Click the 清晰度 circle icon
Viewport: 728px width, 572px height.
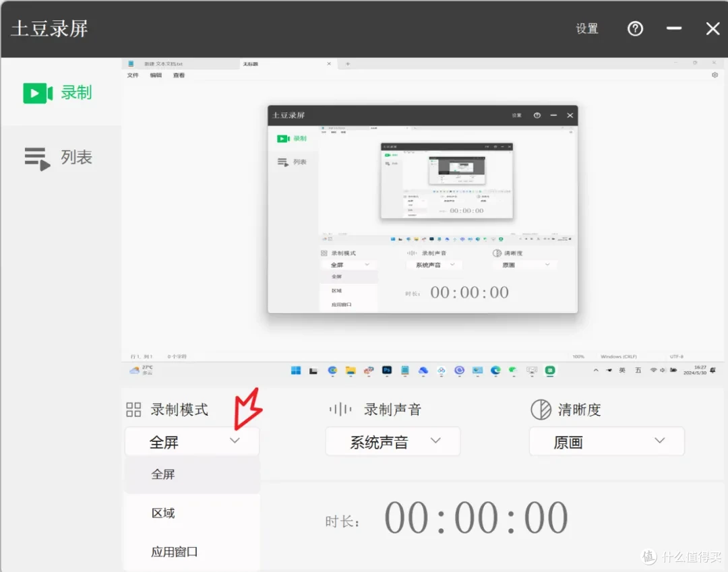541,410
